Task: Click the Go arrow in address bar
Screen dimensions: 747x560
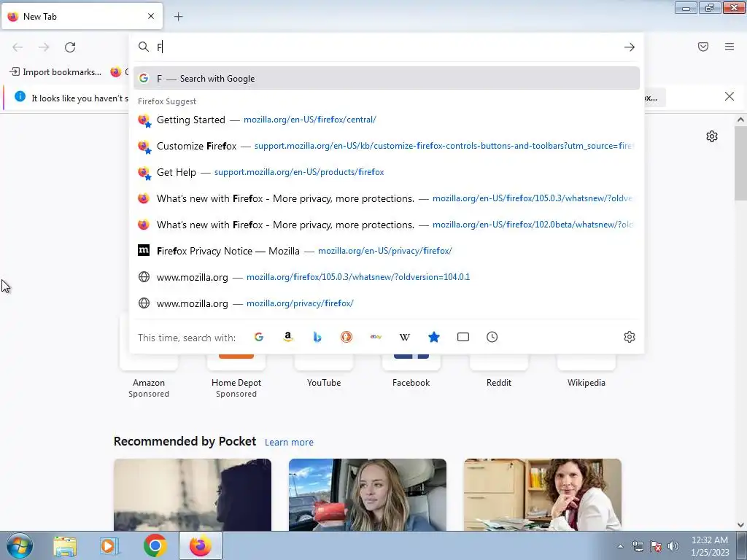Action: click(x=629, y=47)
